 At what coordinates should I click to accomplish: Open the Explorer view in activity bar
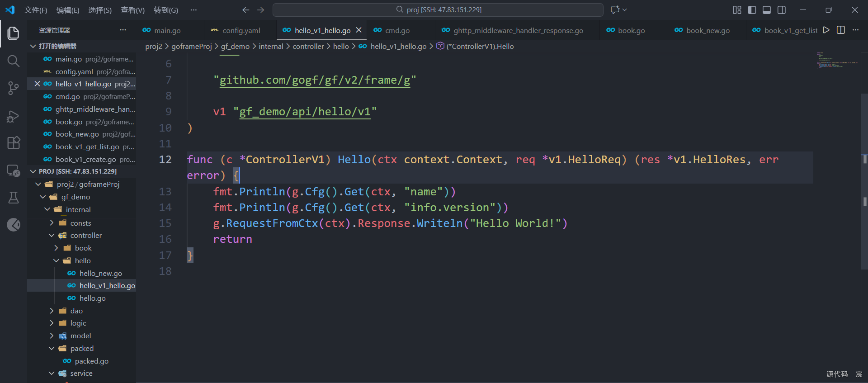point(14,33)
